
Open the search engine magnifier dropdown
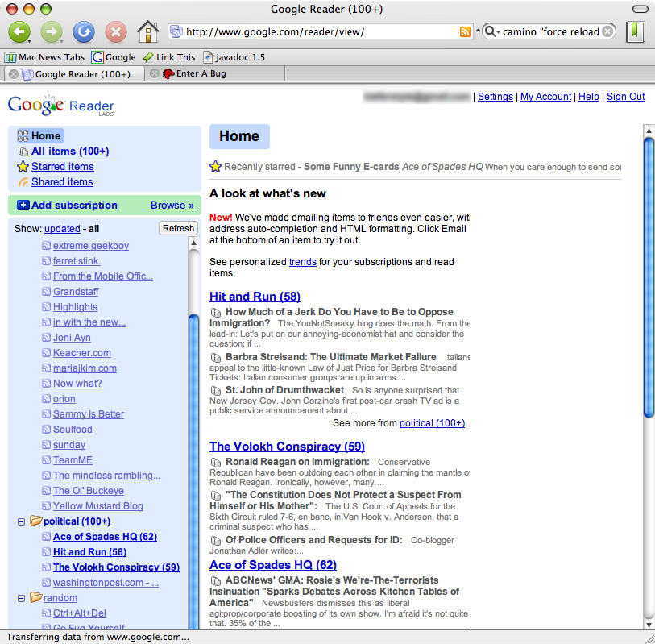click(x=491, y=32)
